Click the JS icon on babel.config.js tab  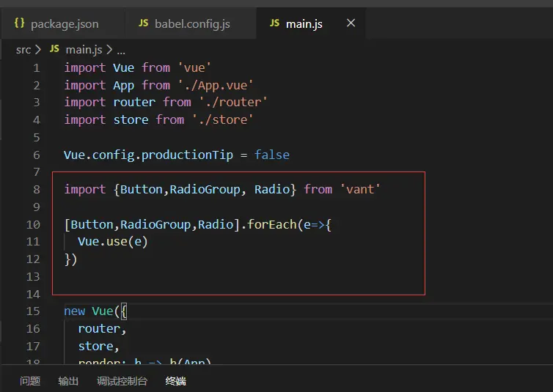coord(143,23)
